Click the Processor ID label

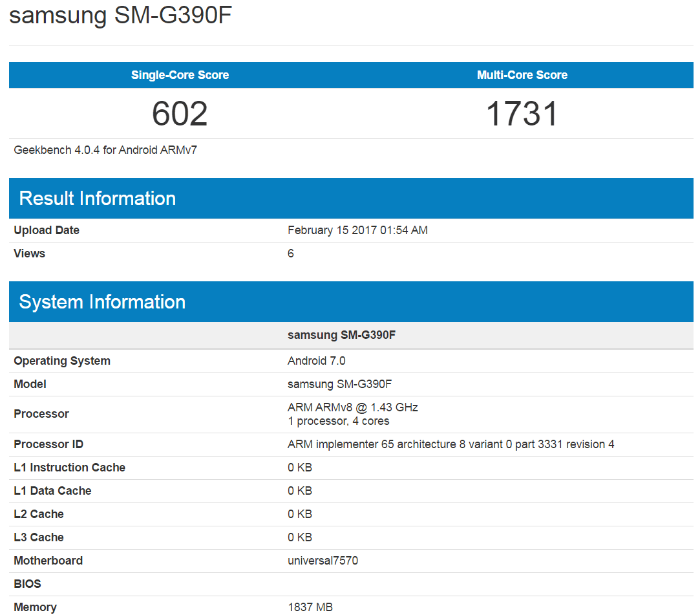click(48, 444)
